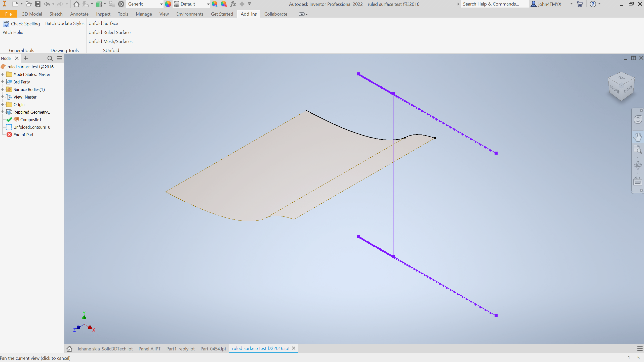This screenshot has height=362, width=644.
Task: Click the color wheel appearance swatch
Action: [x=168, y=4]
